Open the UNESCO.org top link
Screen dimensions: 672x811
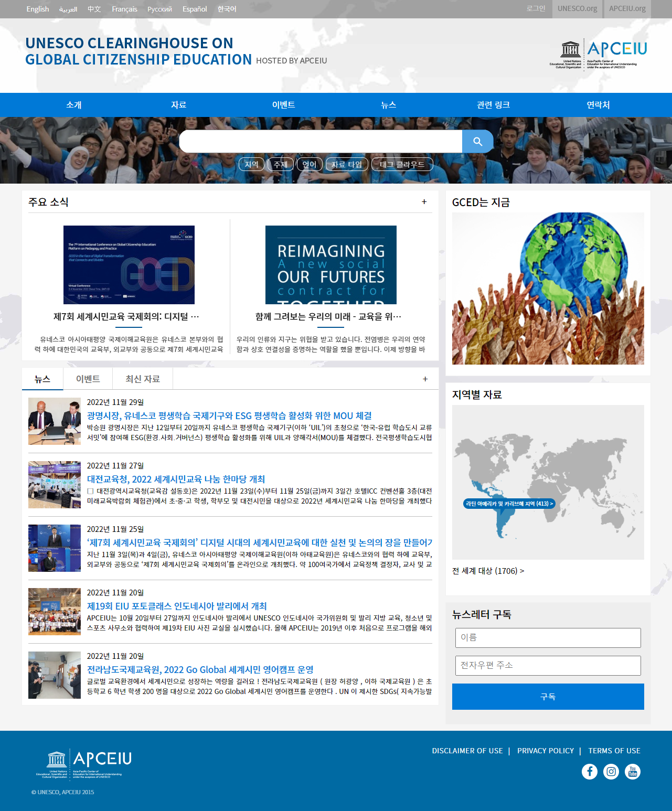click(578, 9)
